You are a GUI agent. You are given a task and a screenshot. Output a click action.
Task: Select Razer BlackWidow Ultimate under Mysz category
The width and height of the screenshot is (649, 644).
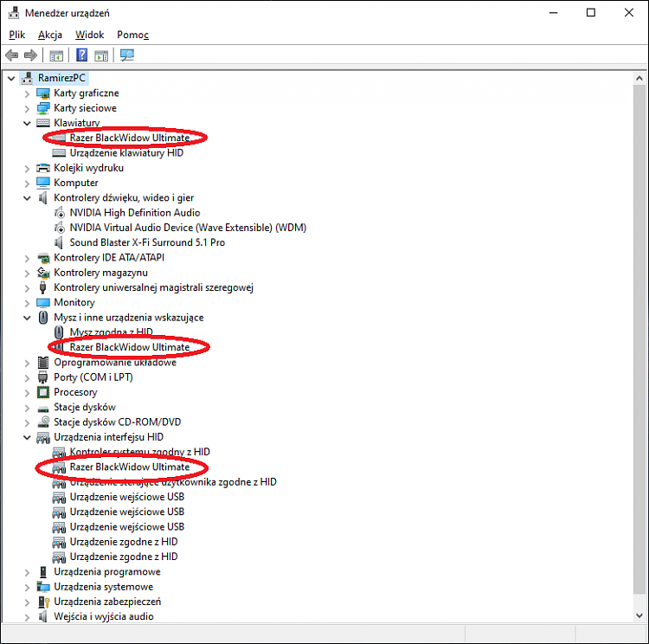click(x=130, y=347)
